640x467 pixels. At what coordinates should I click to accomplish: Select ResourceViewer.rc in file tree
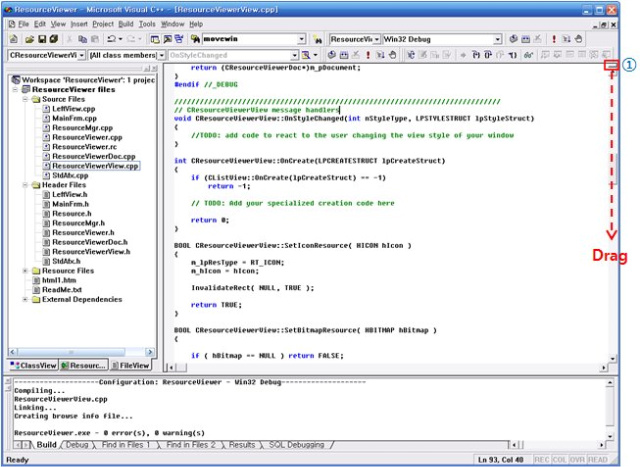[x=84, y=147]
